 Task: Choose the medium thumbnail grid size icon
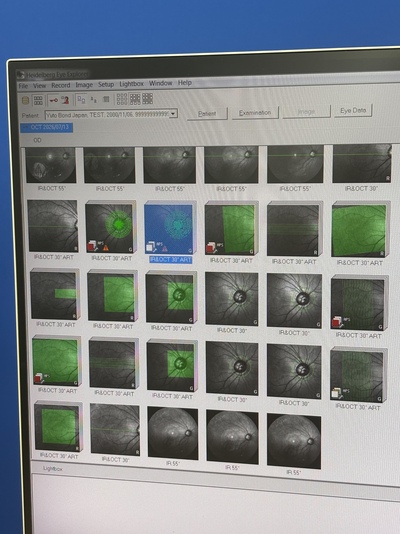[135, 99]
